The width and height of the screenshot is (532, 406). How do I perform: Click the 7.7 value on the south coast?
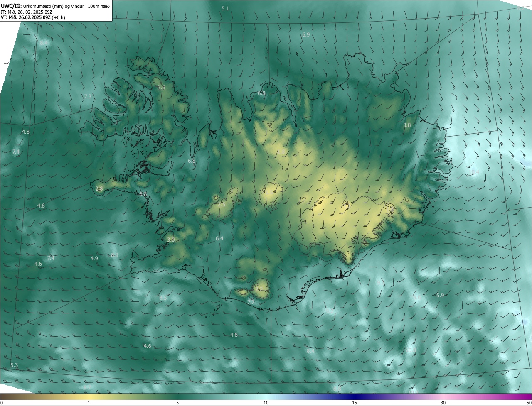click(x=251, y=302)
